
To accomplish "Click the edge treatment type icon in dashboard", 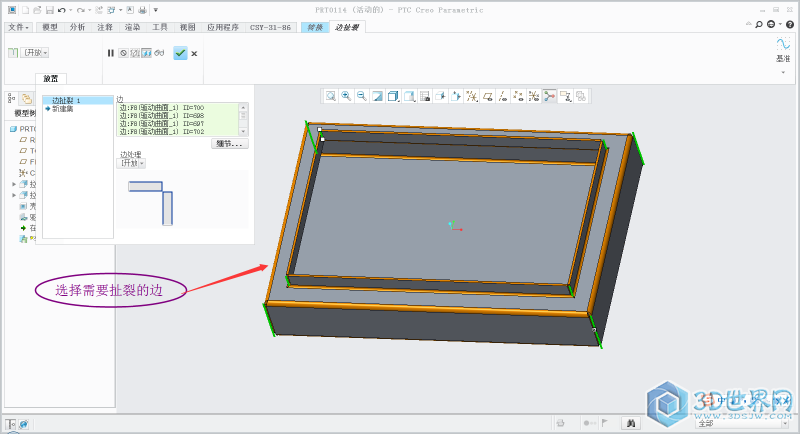I will coord(13,53).
